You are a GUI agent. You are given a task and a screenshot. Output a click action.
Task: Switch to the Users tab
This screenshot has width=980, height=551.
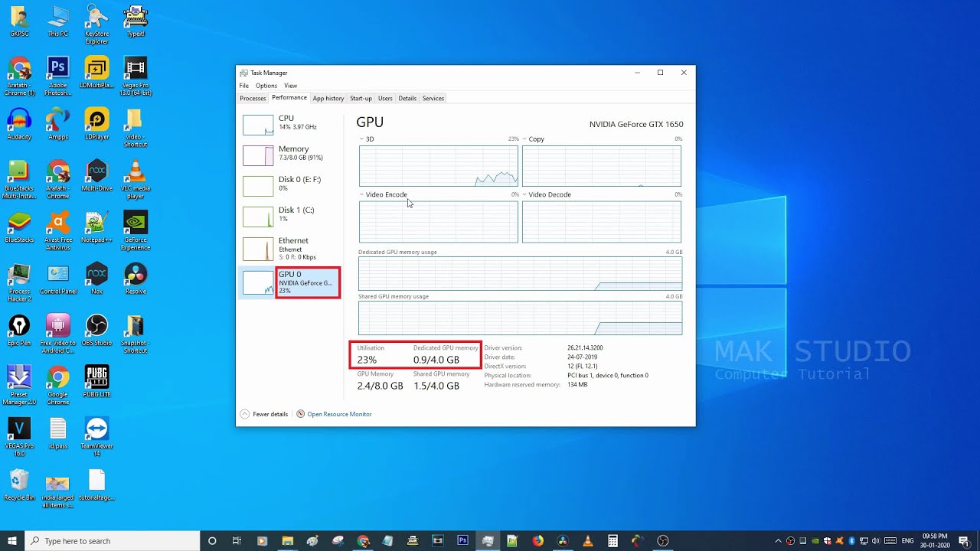point(385,98)
